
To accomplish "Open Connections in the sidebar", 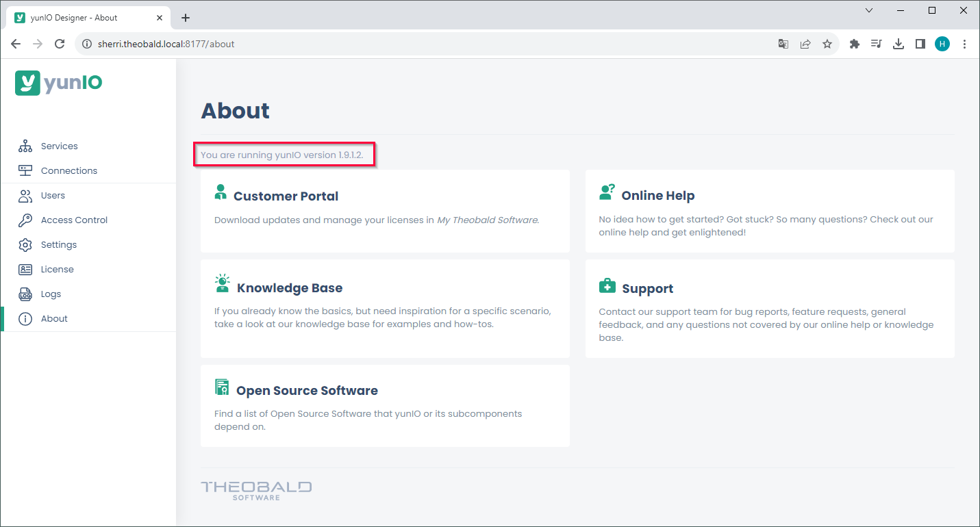I will coord(88,170).
